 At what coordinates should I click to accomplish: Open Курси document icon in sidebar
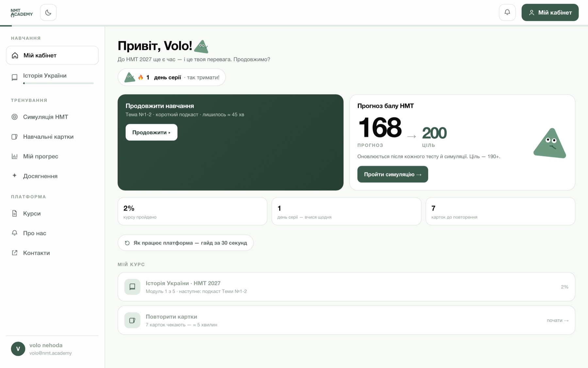click(14, 213)
